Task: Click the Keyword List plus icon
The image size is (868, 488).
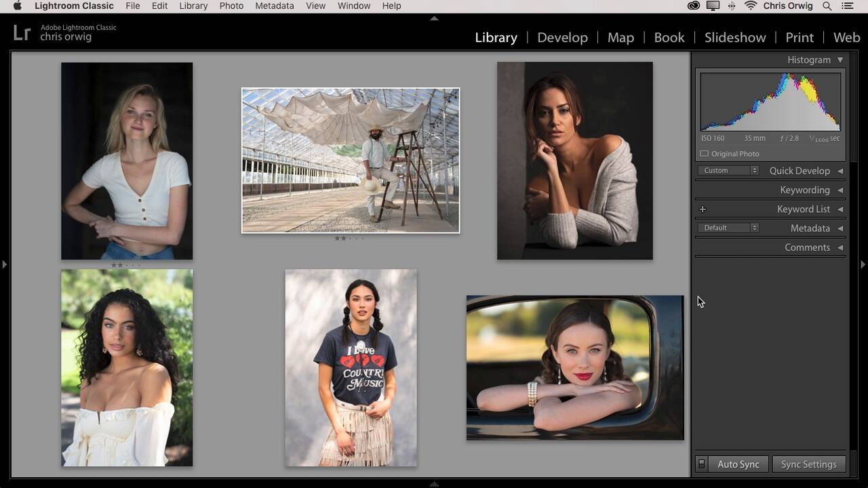Action: [x=703, y=209]
